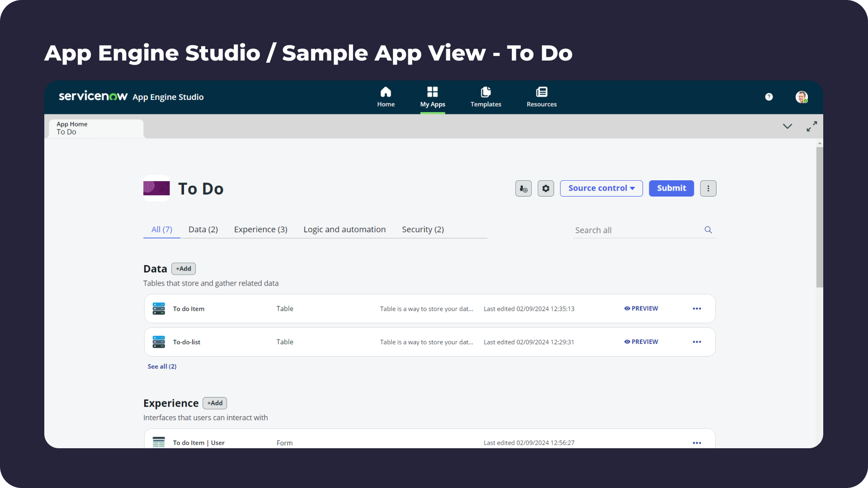
Task: Add a new Experience item
Action: point(215,403)
